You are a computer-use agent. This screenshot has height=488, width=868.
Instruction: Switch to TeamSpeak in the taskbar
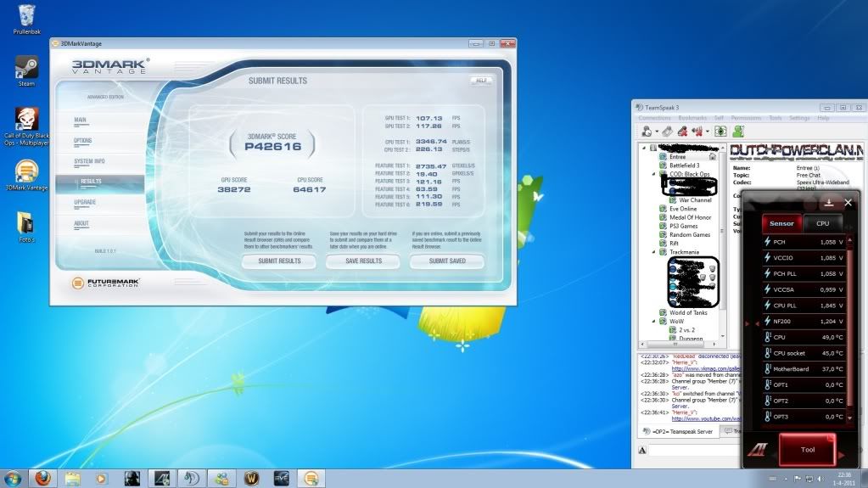pyautogui.click(x=192, y=478)
